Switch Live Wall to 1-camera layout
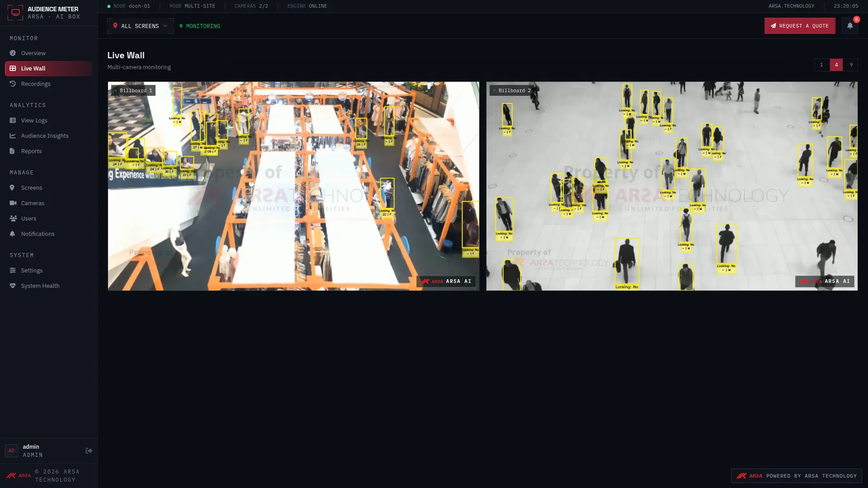The height and width of the screenshot is (488, 868). click(x=821, y=65)
